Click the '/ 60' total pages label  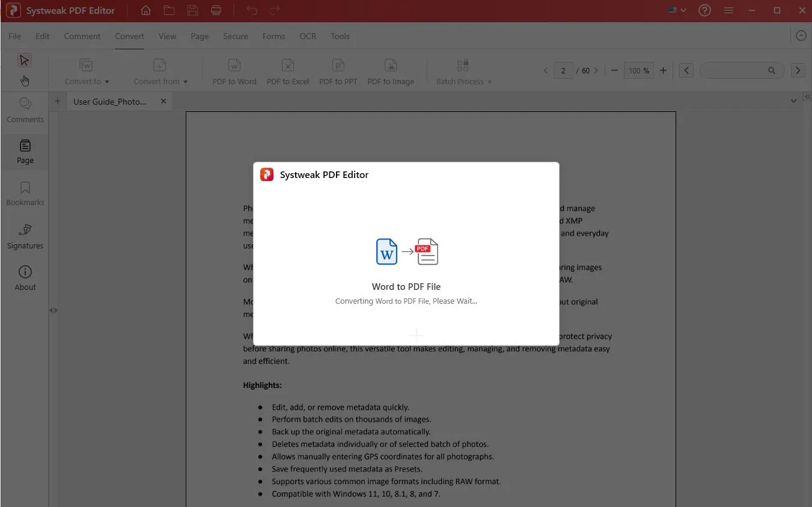pyautogui.click(x=583, y=70)
